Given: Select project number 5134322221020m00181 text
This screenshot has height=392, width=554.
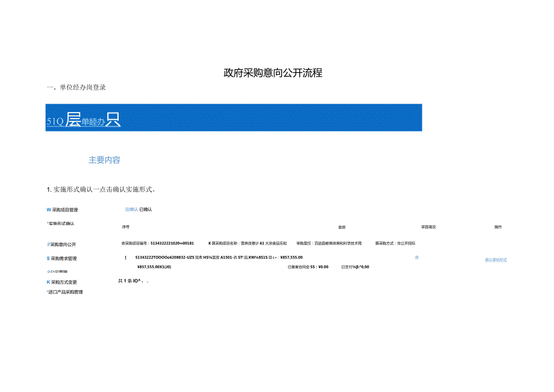Looking at the screenshot, I should [x=172, y=243].
